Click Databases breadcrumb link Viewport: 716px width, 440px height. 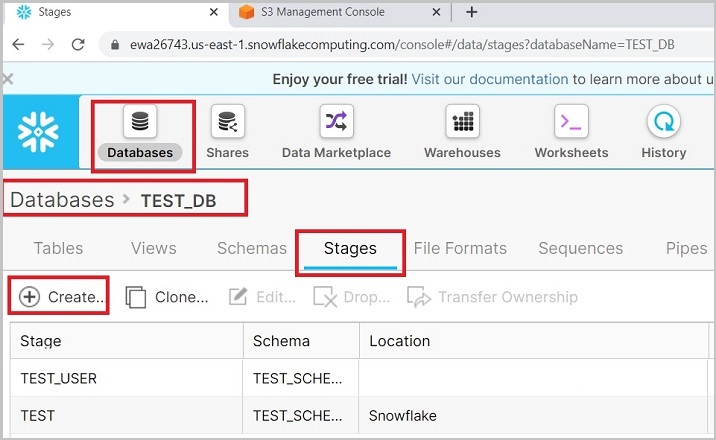62,200
